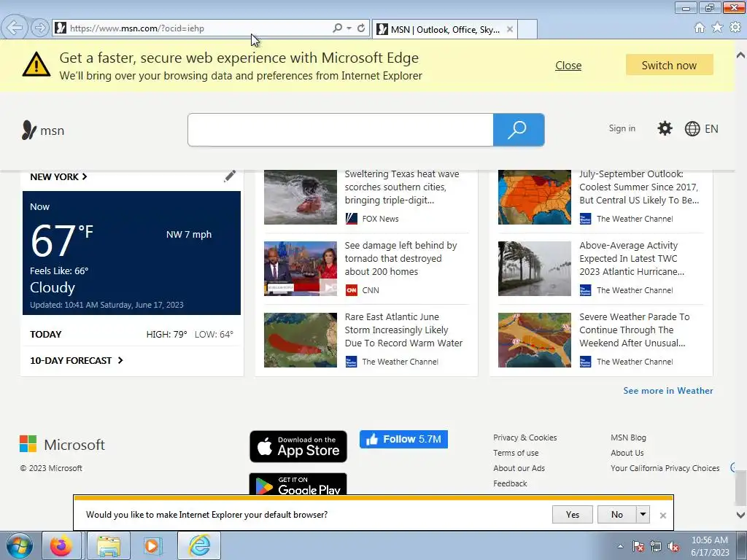Open the Favorites star icon
Screen dimensions: 747x560
717,28
